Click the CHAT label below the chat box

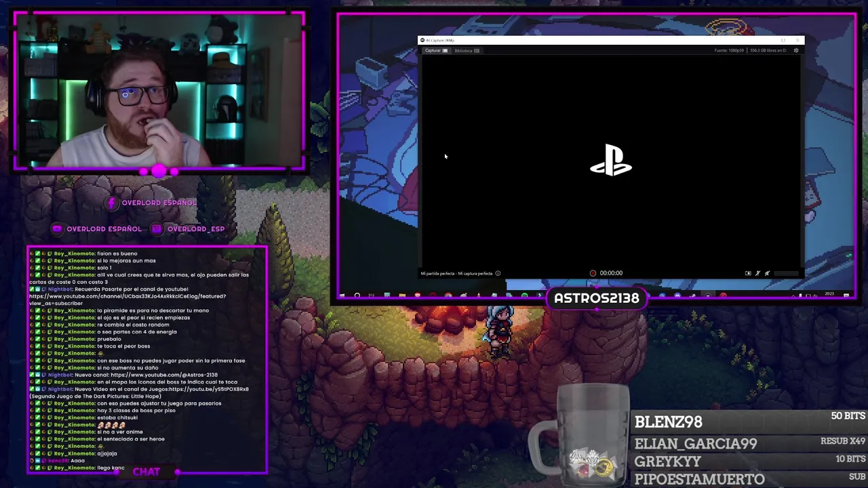pos(146,472)
